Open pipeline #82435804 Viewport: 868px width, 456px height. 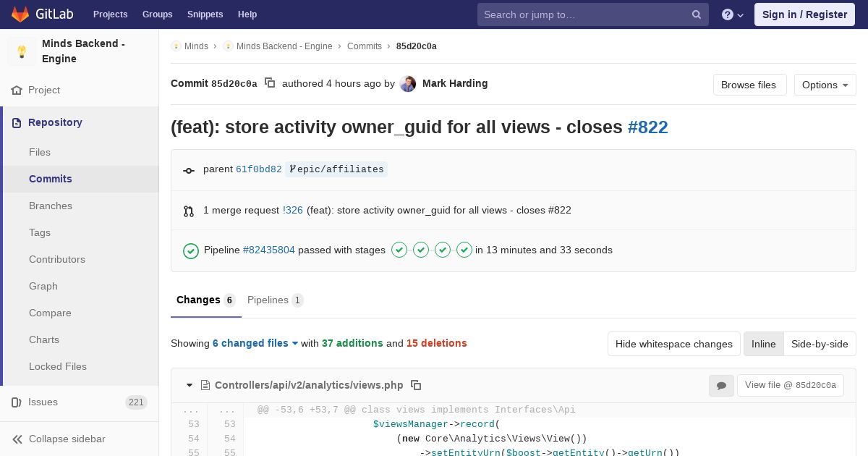pyautogui.click(x=268, y=250)
